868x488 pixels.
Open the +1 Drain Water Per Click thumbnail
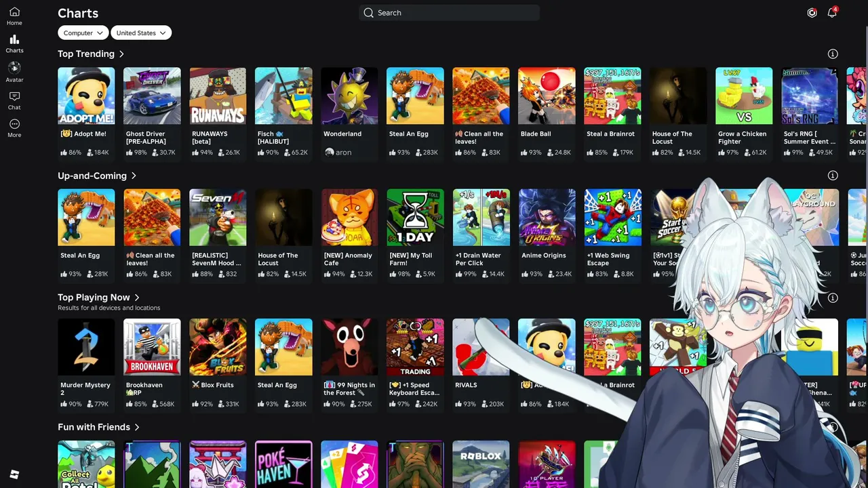(x=481, y=218)
